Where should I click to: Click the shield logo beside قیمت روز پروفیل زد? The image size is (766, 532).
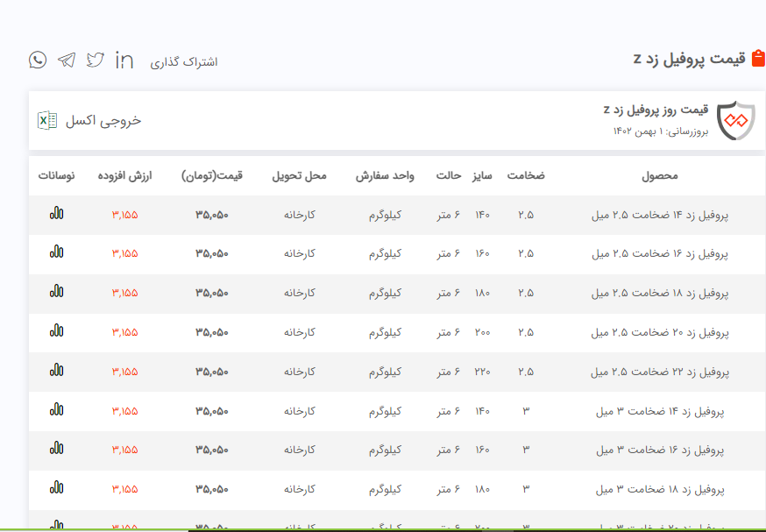734,121
